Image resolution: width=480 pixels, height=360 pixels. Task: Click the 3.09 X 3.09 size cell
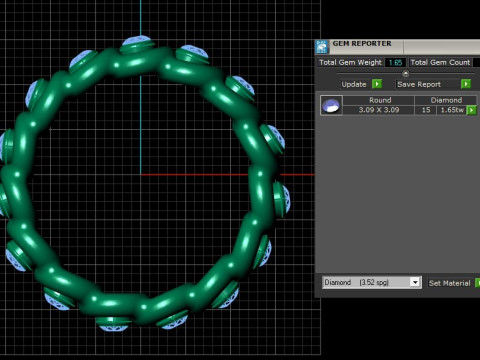pos(379,110)
